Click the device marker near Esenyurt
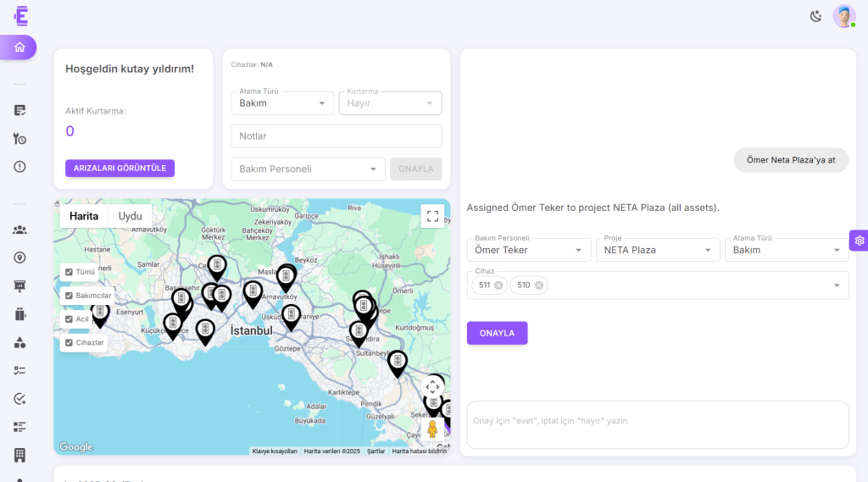 point(100,315)
